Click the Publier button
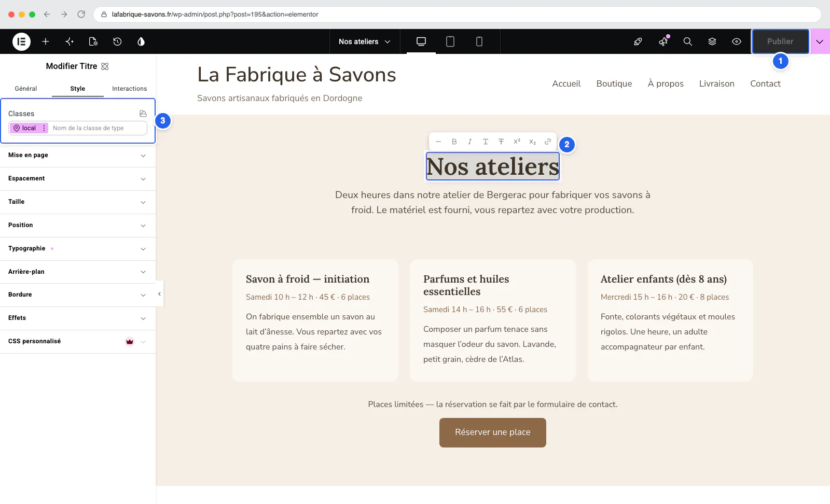The image size is (830, 504). pyautogui.click(x=780, y=41)
